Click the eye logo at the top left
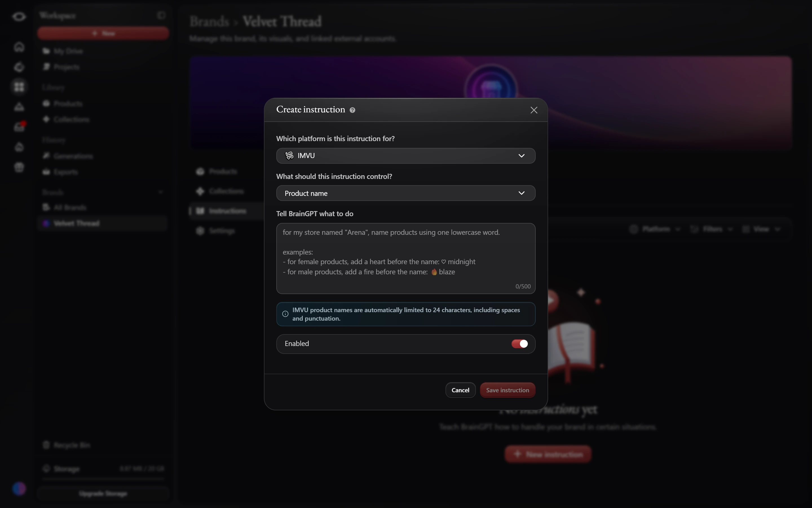Image resolution: width=812 pixels, height=508 pixels. (19, 16)
